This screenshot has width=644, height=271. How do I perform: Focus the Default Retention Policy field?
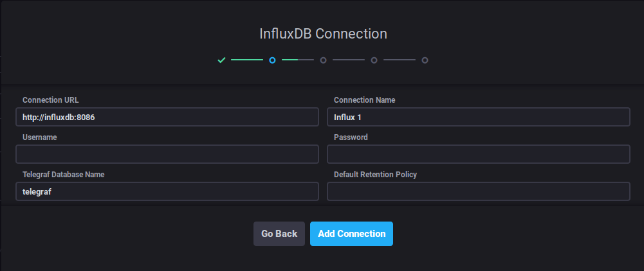pos(479,191)
